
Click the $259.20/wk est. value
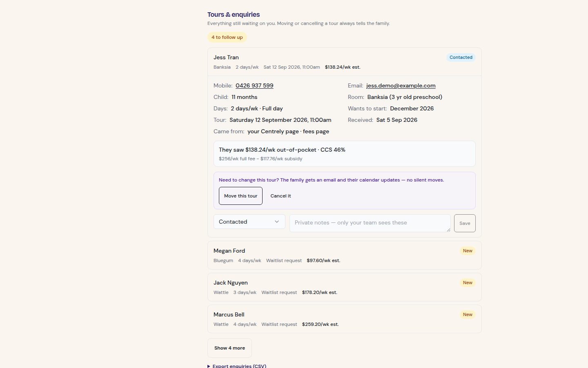320,324
